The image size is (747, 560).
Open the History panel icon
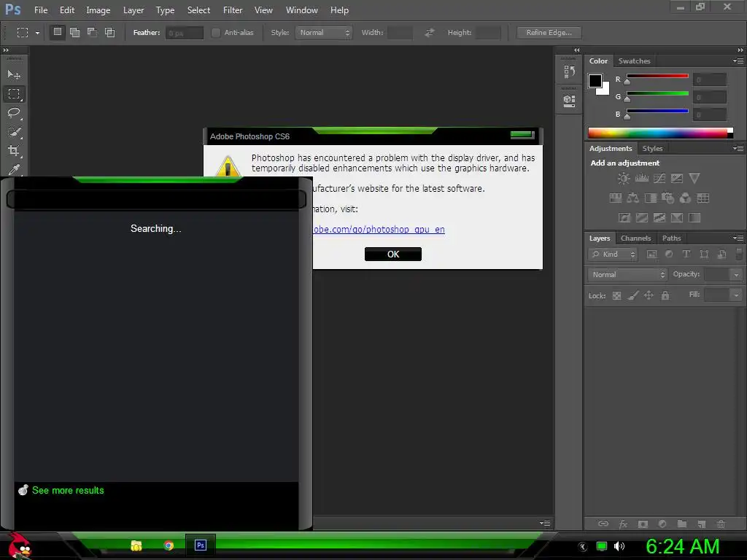pos(569,71)
